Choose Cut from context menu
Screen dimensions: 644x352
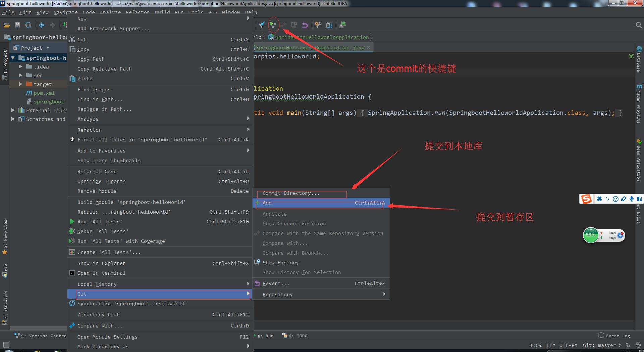point(160,40)
